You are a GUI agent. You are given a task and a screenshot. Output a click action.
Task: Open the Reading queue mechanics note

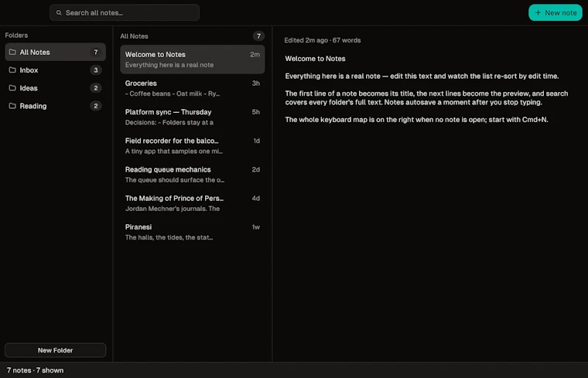[x=193, y=175]
